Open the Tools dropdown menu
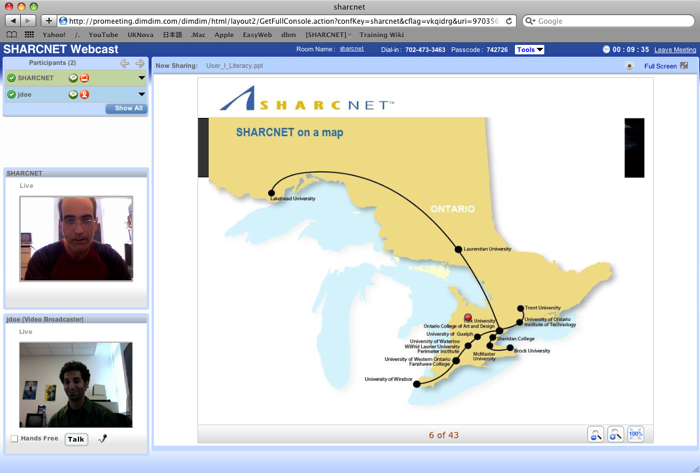This screenshot has height=473, width=700. (x=530, y=49)
